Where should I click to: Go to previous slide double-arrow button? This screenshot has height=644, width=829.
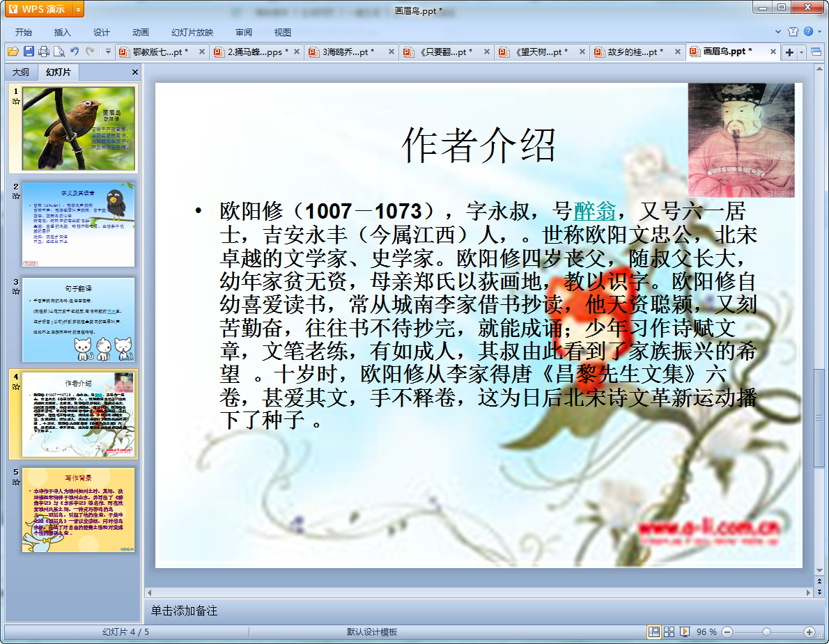point(819,582)
